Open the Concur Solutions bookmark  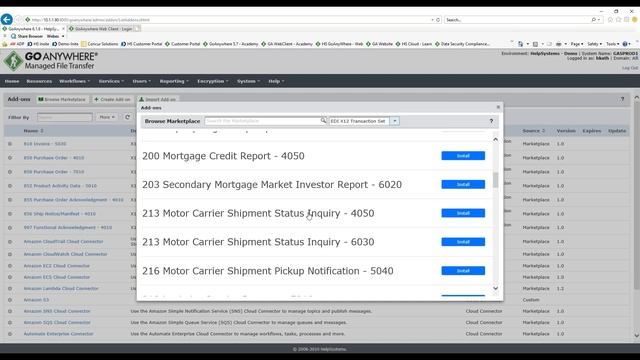coord(100,44)
